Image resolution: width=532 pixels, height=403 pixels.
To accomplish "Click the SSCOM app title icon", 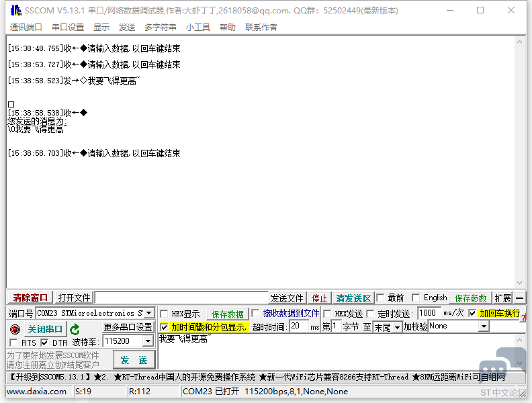I will (16, 10).
